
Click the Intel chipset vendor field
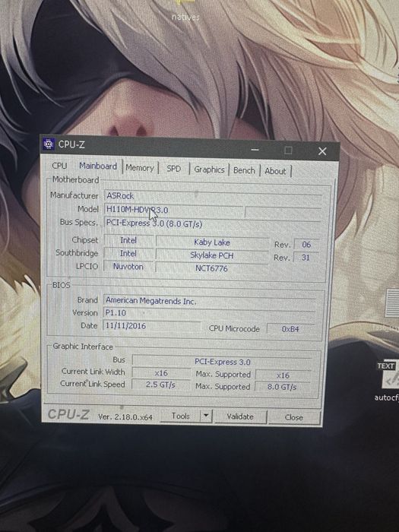click(x=128, y=240)
